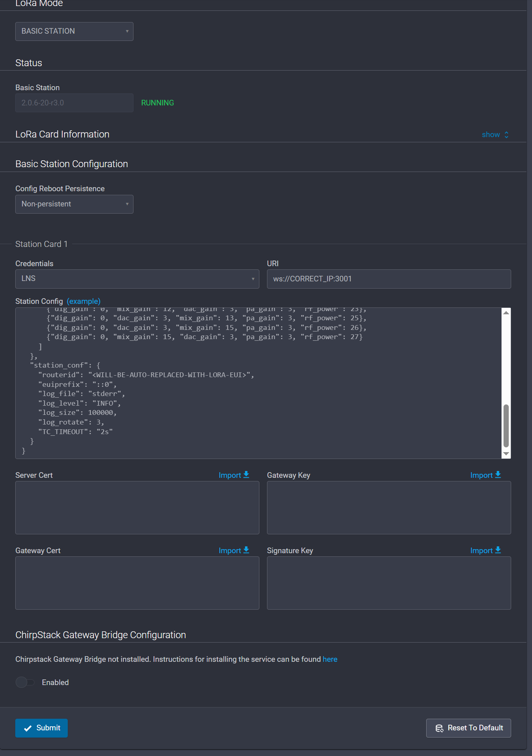Show the LoRa Card Information section
Image resolution: width=532 pixels, height=756 pixels.
pos(495,135)
